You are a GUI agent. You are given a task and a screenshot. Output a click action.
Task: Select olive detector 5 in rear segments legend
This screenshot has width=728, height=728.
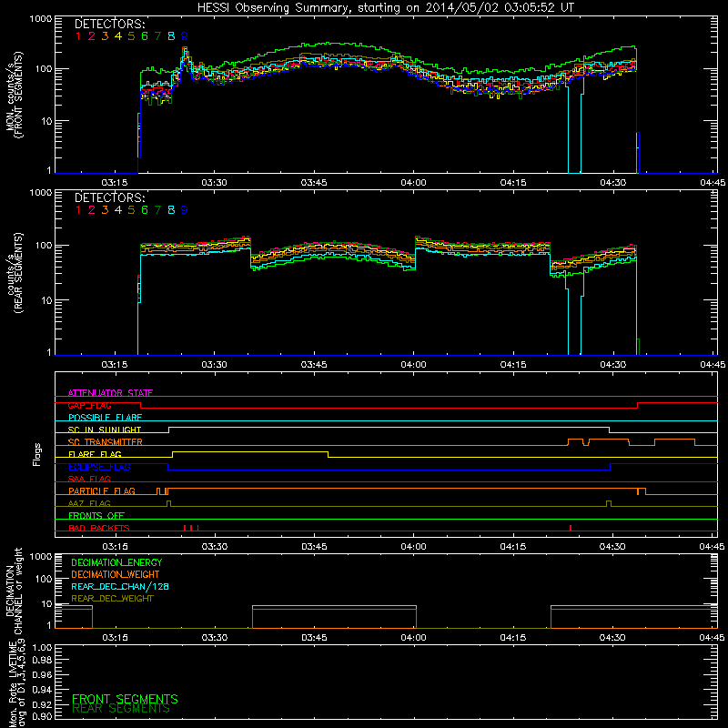pyautogui.click(x=131, y=210)
